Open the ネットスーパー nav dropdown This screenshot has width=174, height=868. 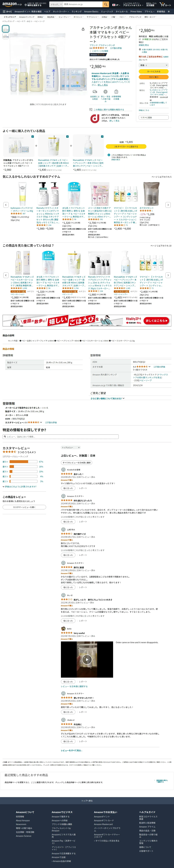point(60,11)
